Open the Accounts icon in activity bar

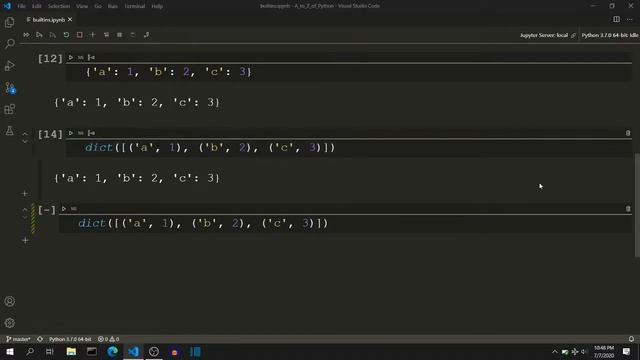tap(9, 301)
